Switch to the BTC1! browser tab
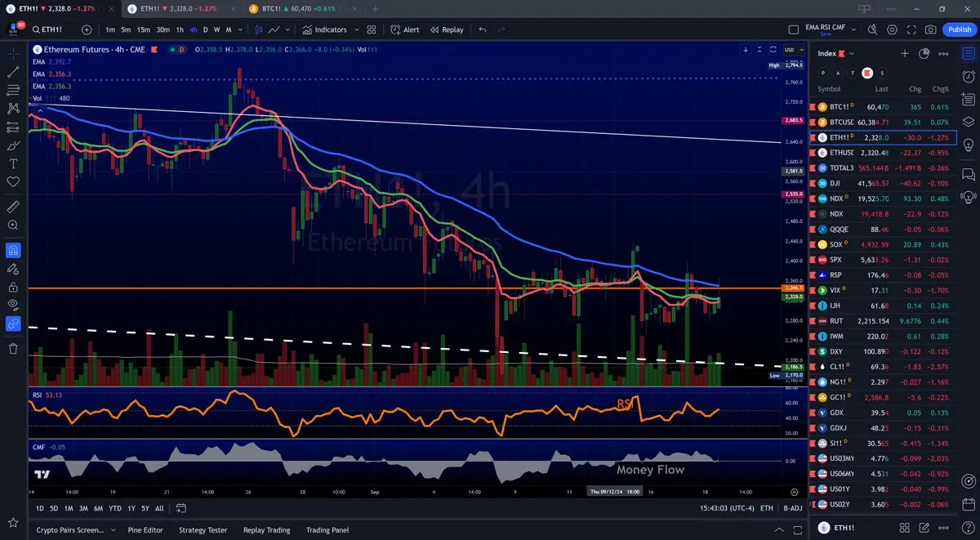This screenshot has width=980, height=540. pos(301,8)
